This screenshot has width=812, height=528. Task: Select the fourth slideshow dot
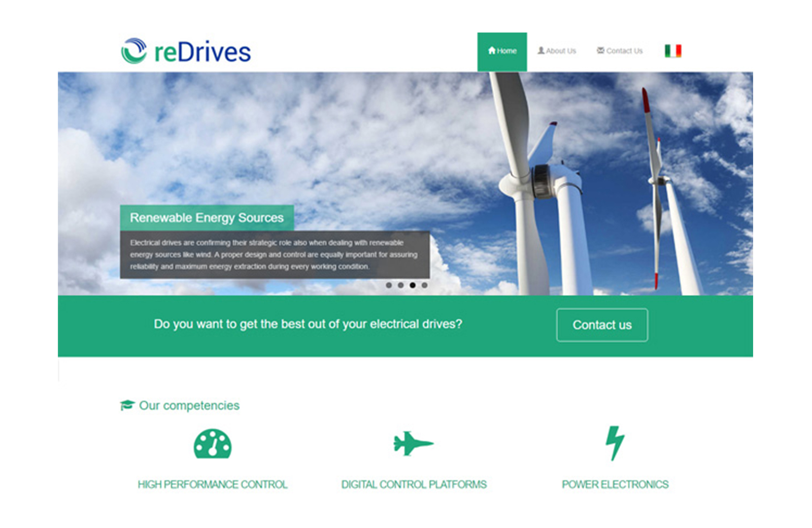[425, 285]
